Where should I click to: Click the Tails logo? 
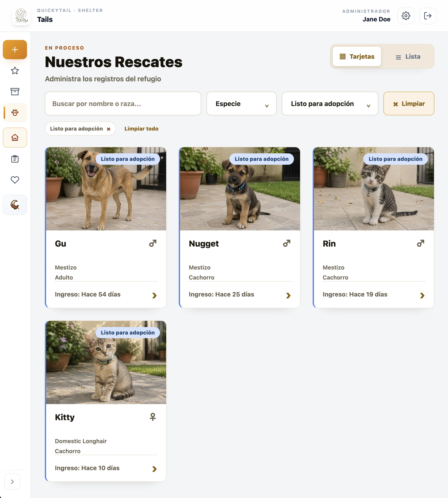21,16
